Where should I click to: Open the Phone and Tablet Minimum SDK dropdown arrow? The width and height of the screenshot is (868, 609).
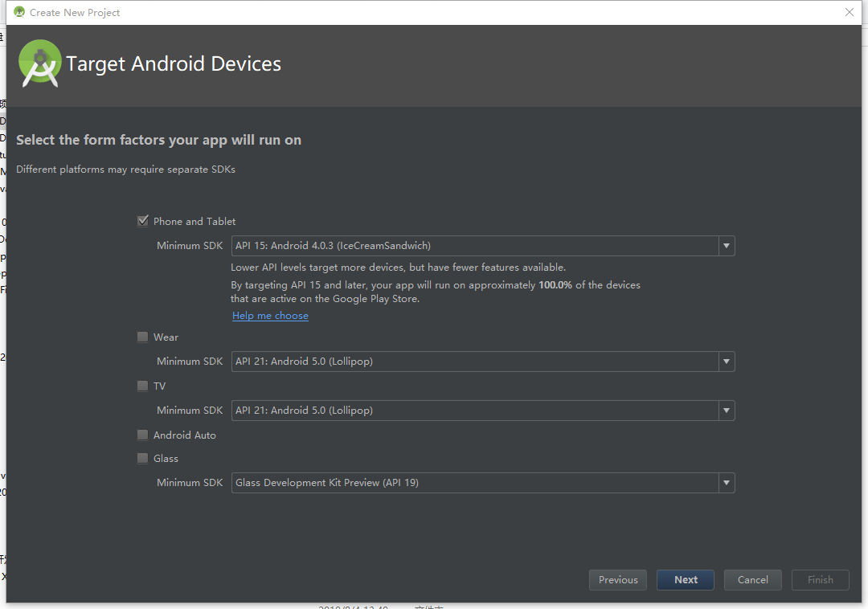[727, 246]
